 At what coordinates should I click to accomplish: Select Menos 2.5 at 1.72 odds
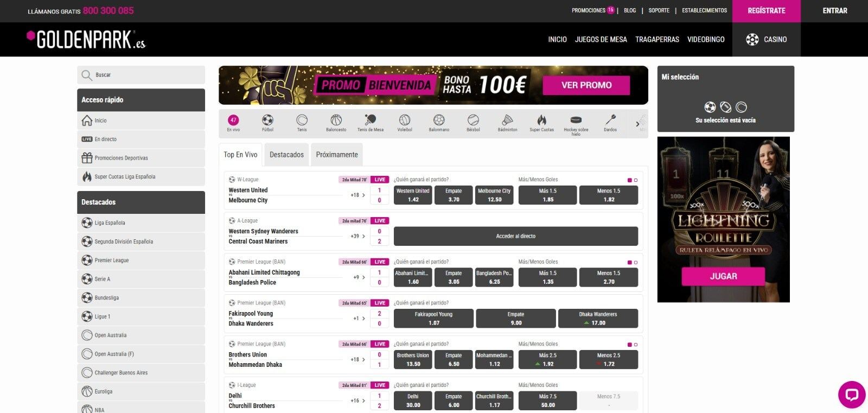[x=609, y=360]
